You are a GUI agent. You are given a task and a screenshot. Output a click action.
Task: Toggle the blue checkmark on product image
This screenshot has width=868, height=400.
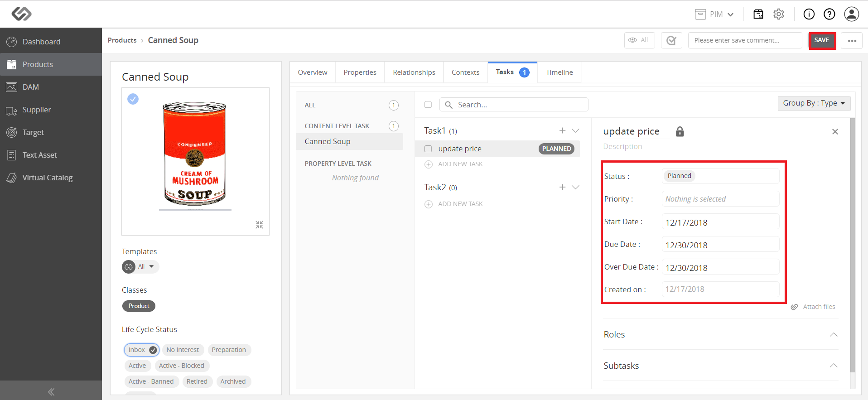133,99
